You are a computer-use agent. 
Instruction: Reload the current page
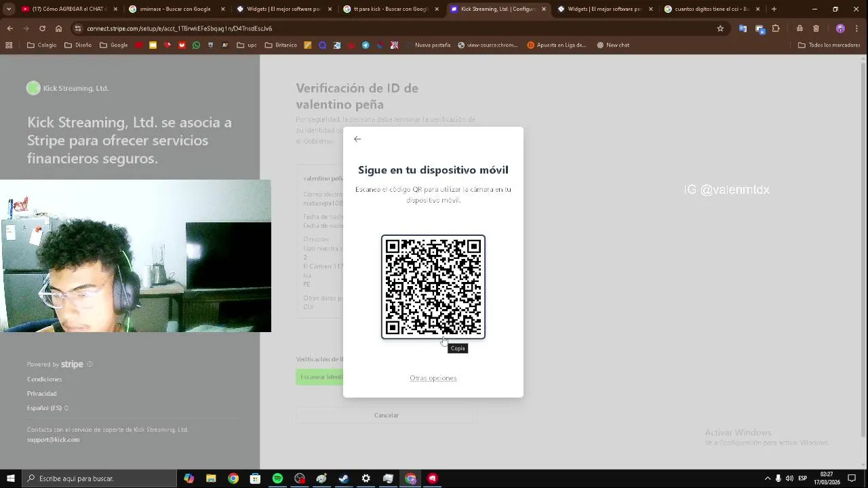42,28
